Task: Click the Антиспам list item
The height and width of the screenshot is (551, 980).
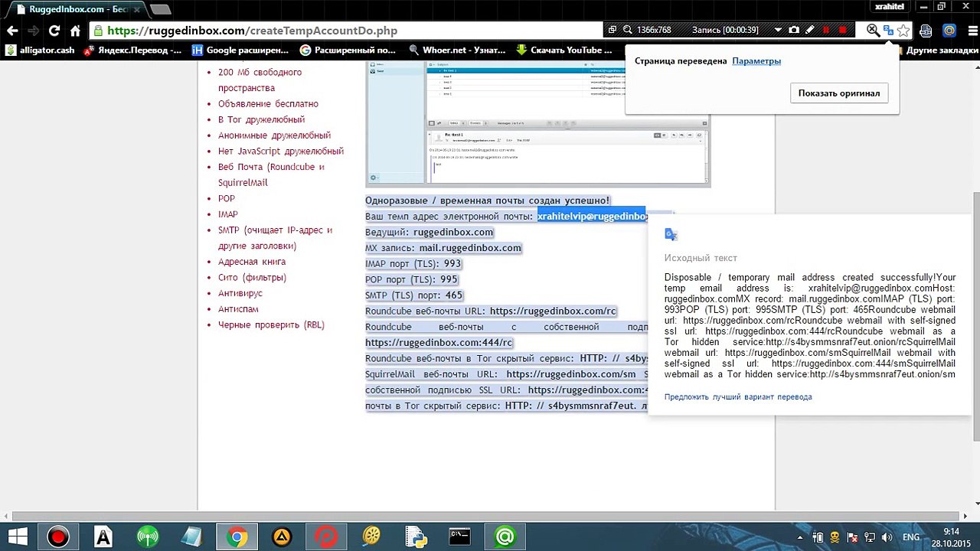Action: point(238,309)
